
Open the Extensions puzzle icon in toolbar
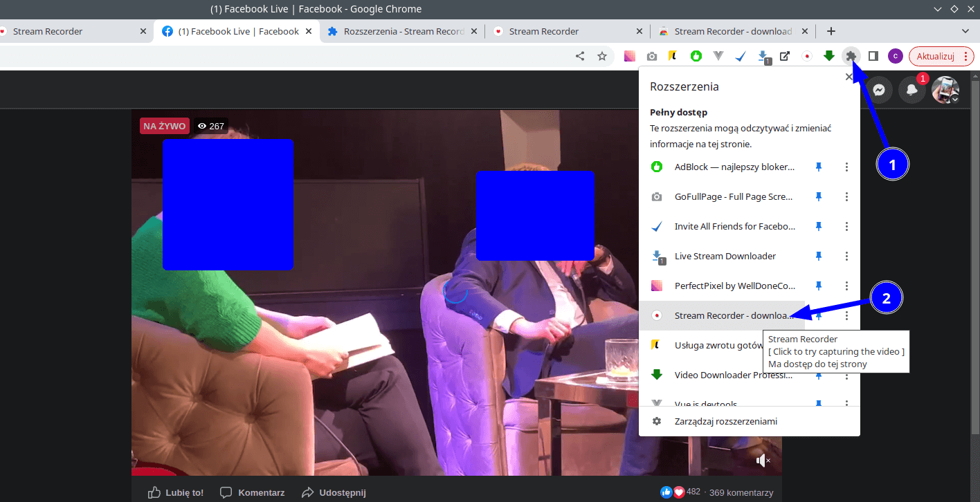click(851, 56)
